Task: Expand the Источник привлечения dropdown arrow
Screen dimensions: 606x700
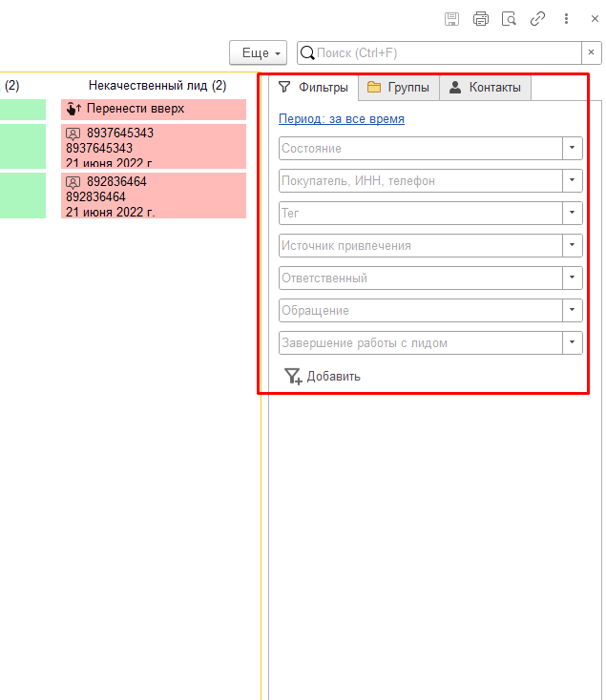Action: pos(572,245)
